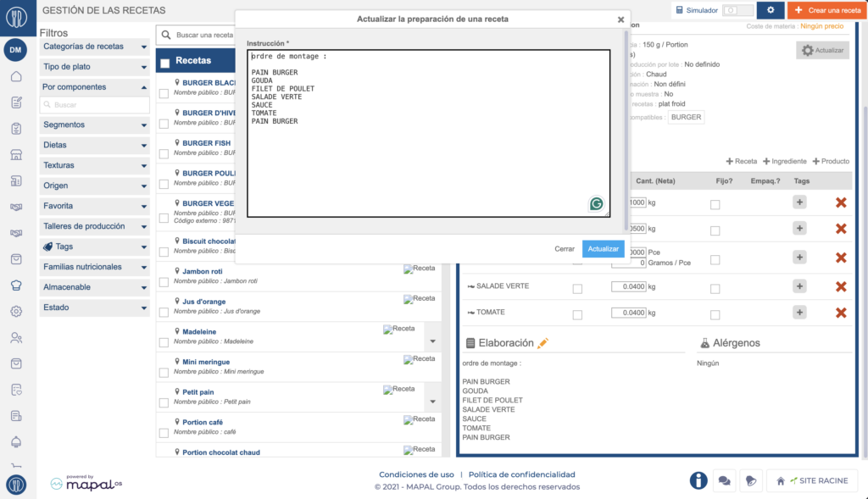Viewport: 868px width, 499px height.
Task: Click the DM user avatar
Action: click(15, 50)
